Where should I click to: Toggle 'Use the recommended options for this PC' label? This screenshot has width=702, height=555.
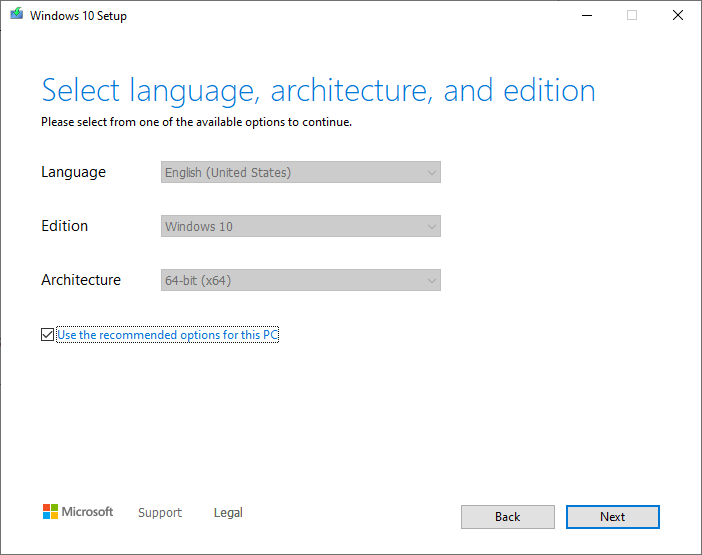(168, 335)
